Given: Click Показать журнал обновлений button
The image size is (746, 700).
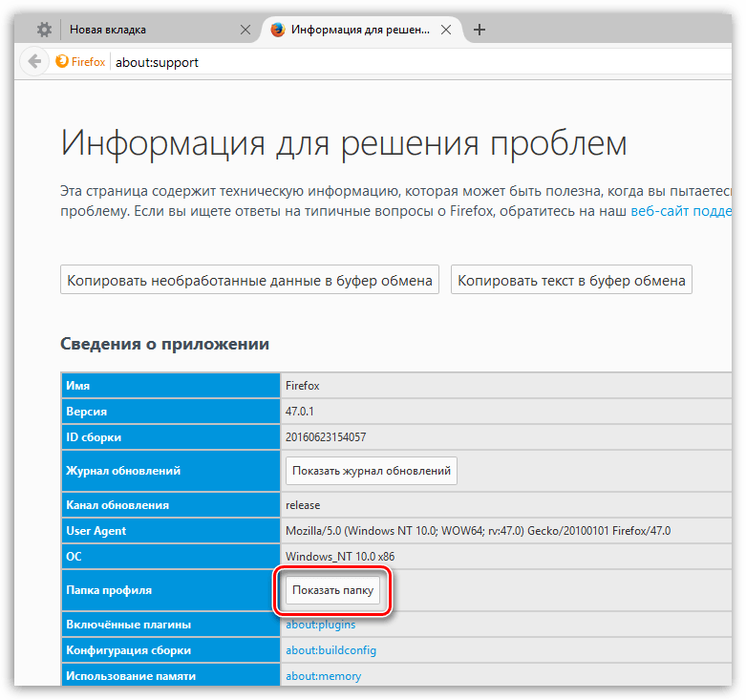Looking at the screenshot, I should 372,471.
